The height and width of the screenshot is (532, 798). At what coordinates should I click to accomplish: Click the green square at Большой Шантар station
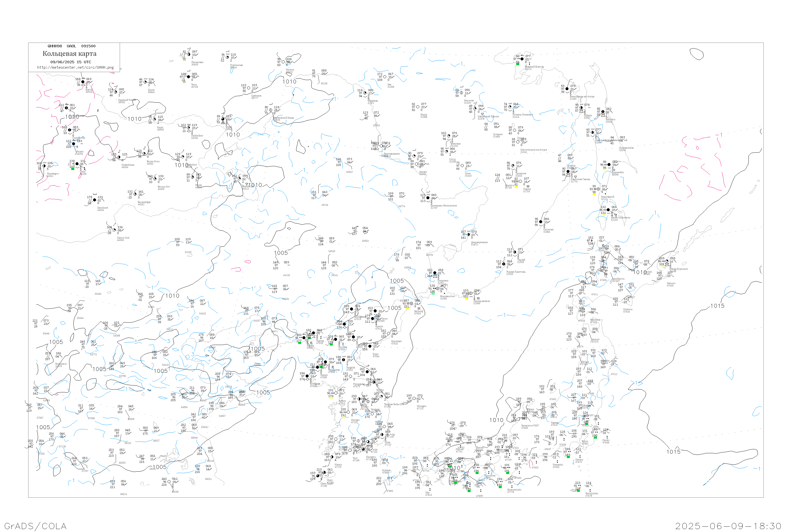click(518, 64)
